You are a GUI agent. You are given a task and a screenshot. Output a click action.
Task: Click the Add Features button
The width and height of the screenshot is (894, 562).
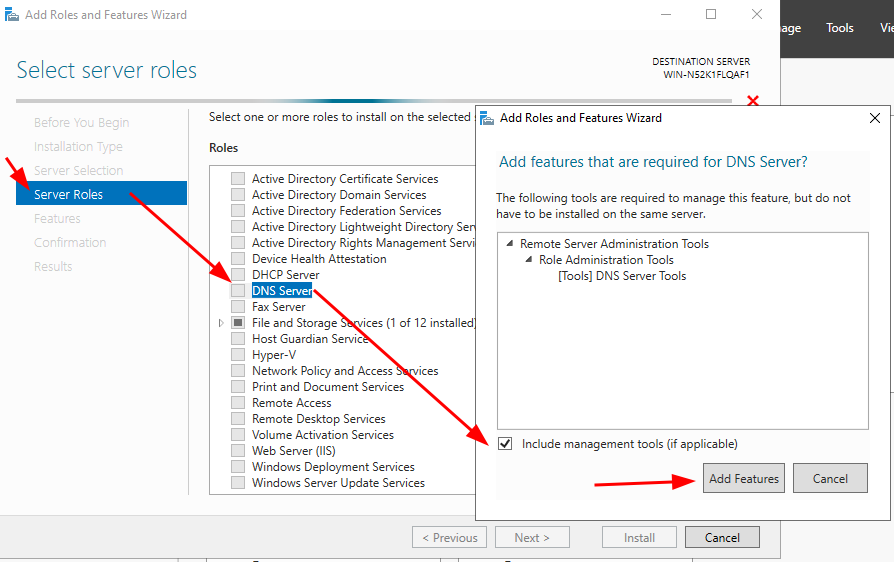click(743, 478)
